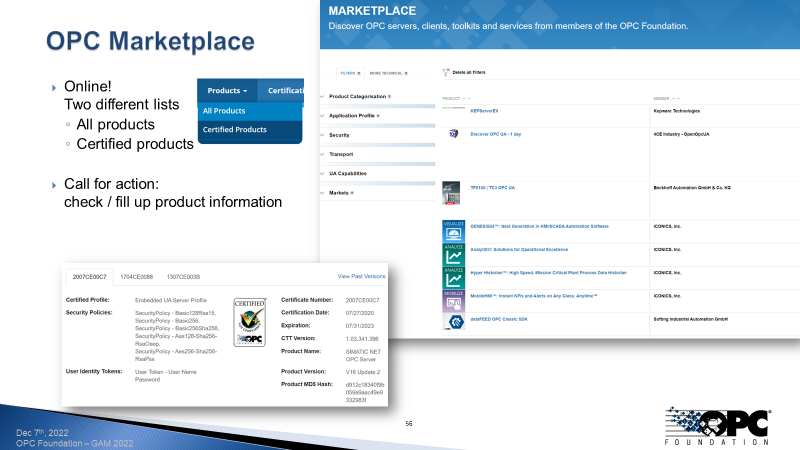Open the dataFEED OPC Classic SDK link

tap(499, 319)
